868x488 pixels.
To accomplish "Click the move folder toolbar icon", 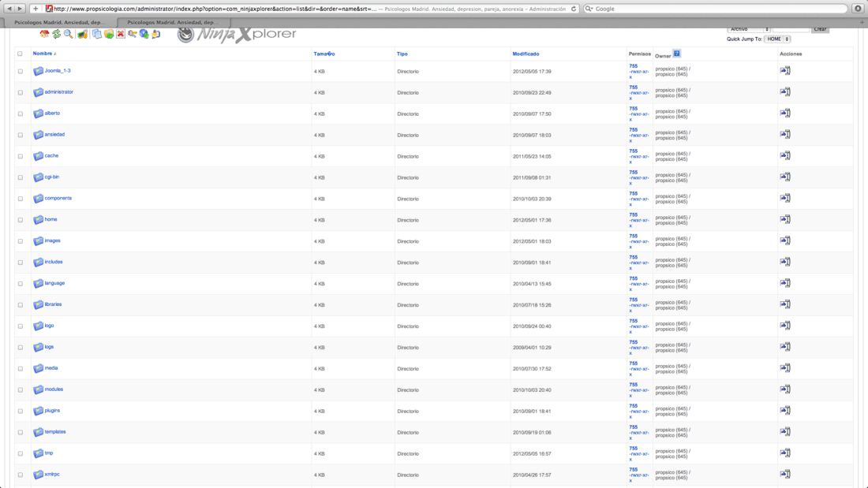I will [109, 34].
